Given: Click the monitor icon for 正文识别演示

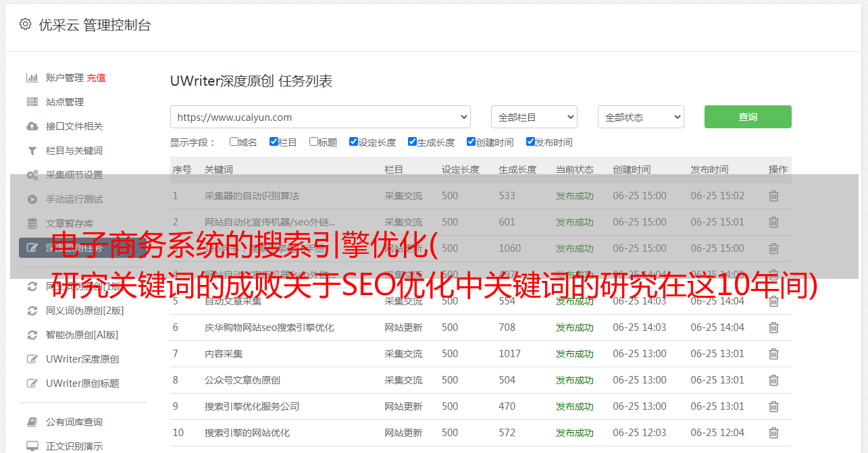Looking at the screenshot, I should [x=32, y=446].
